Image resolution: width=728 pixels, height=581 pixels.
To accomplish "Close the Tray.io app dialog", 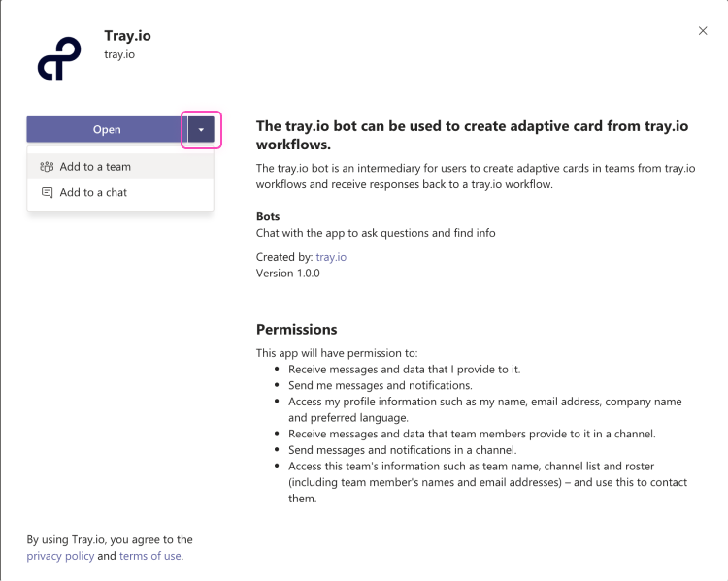I will click(x=703, y=31).
